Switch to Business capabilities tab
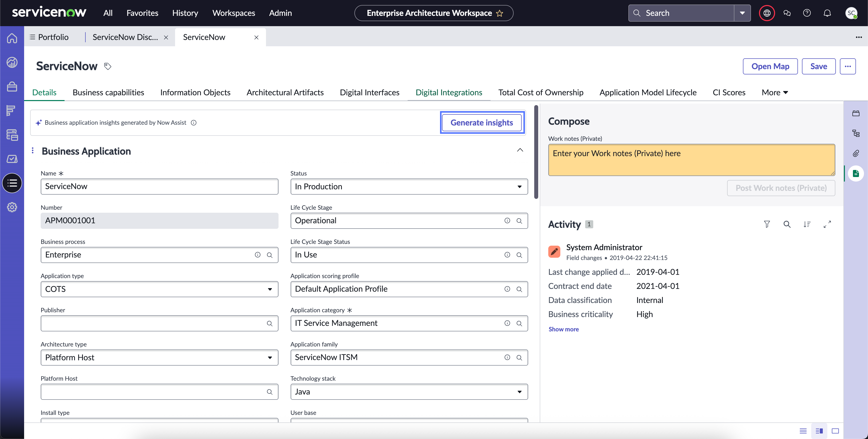This screenshot has height=439, width=868. pos(108,93)
